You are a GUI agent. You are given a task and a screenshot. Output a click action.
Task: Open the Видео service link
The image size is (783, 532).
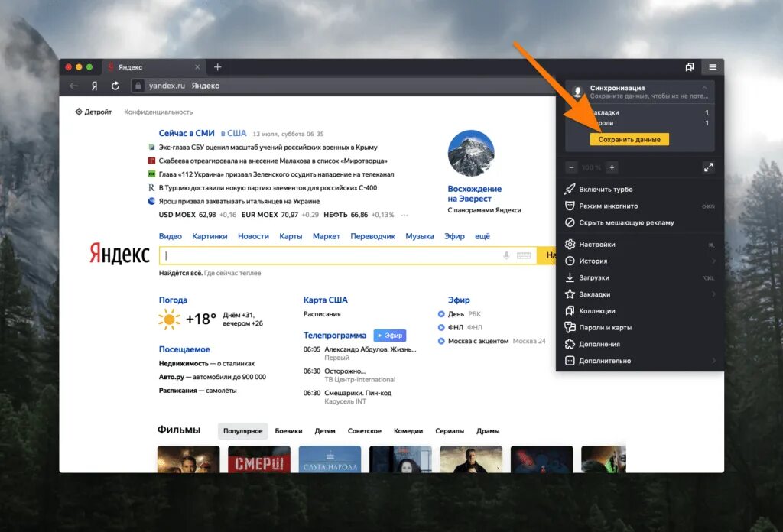(171, 236)
